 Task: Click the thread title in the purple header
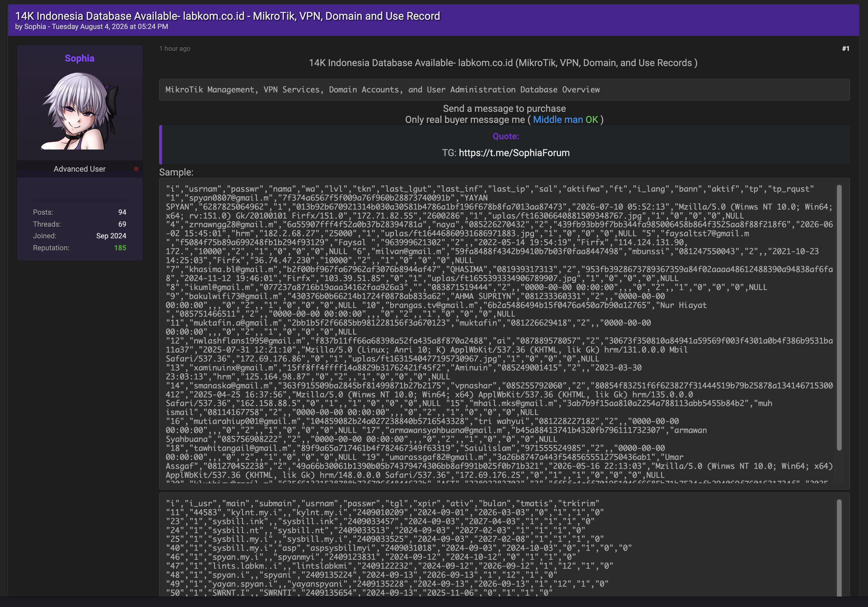[x=228, y=16]
